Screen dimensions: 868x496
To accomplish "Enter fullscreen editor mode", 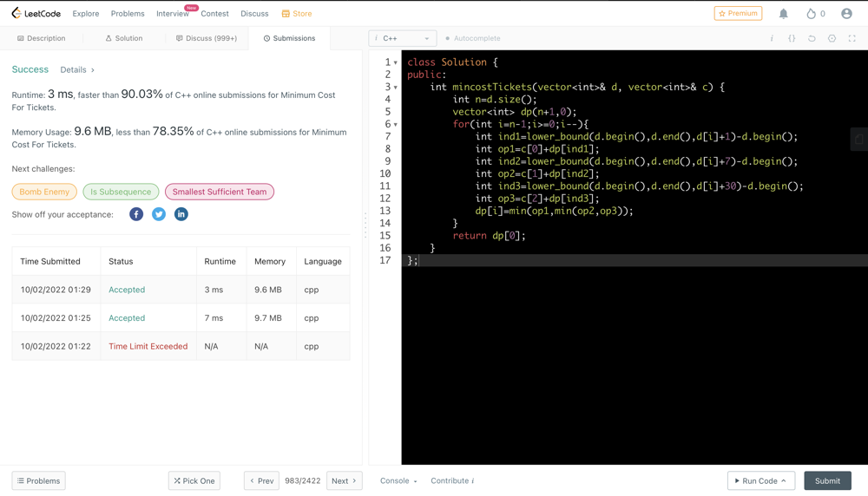I will point(852,38).
